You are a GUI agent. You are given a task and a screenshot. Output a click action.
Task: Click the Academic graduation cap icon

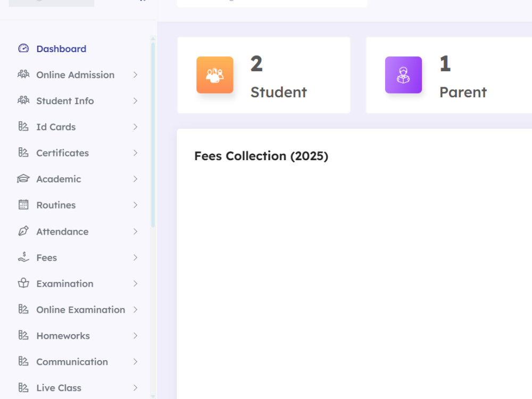[23, 179]
